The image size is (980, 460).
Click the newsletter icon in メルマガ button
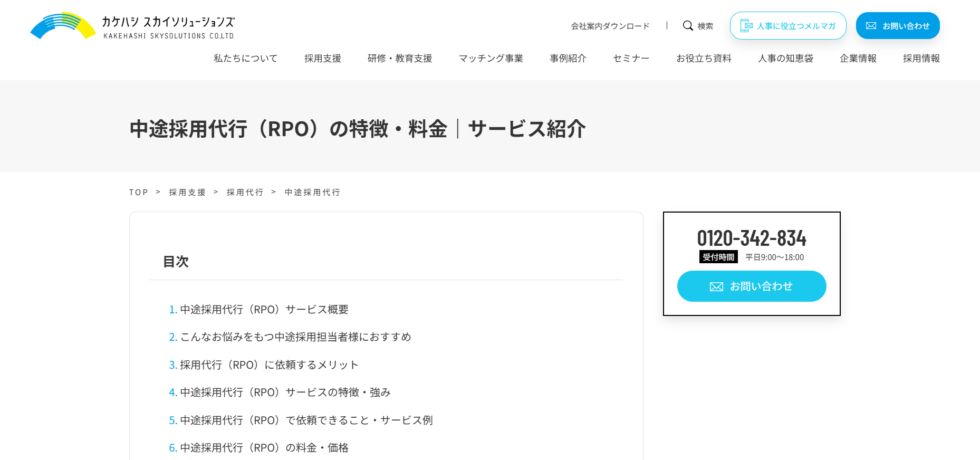click(746, 26)
